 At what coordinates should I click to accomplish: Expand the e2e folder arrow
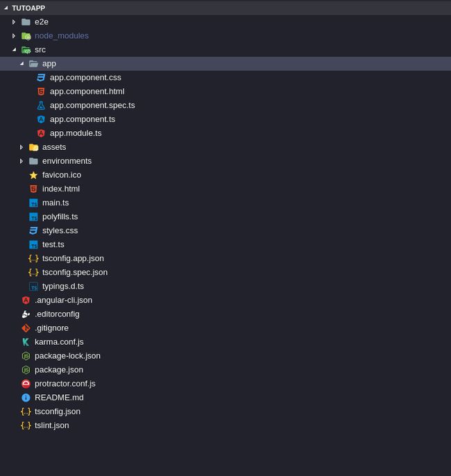14,22
